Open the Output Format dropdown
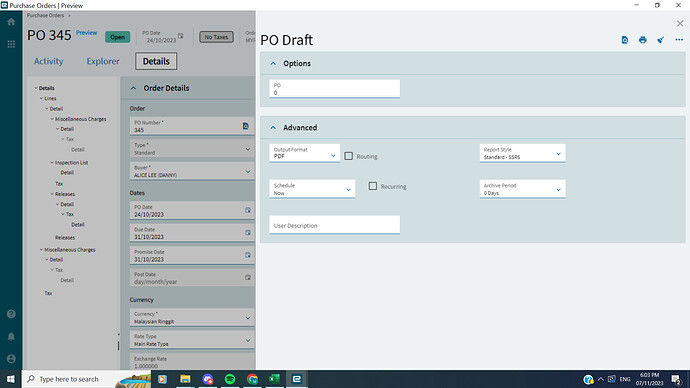The height and width of the screenshot is (388, 690). pyautogui.click(x=305, y=153)
